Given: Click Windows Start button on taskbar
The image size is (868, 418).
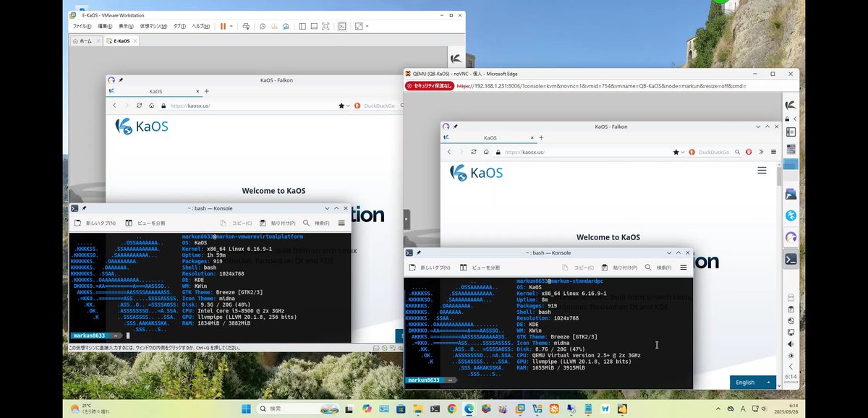Looking at the screenshot, I should point(246,409).
